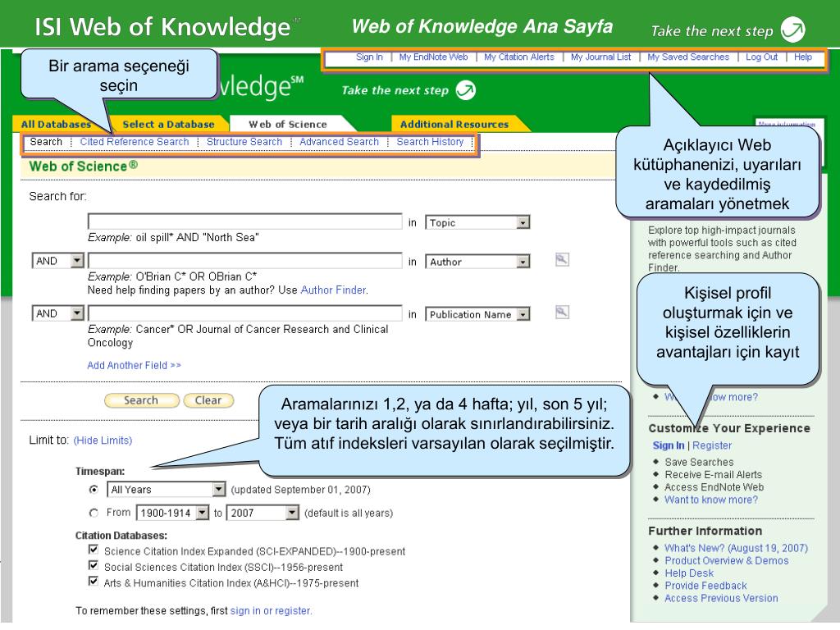Click the Log Out link
This screenshot has width=840, height=630.
pos(761,57)
